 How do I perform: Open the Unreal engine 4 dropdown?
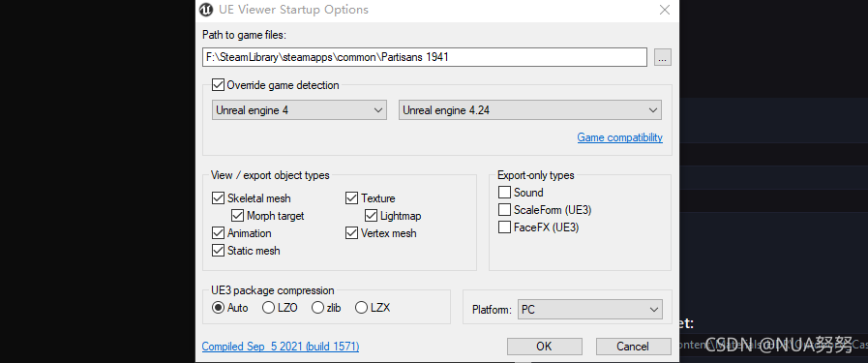click(299, 110)
